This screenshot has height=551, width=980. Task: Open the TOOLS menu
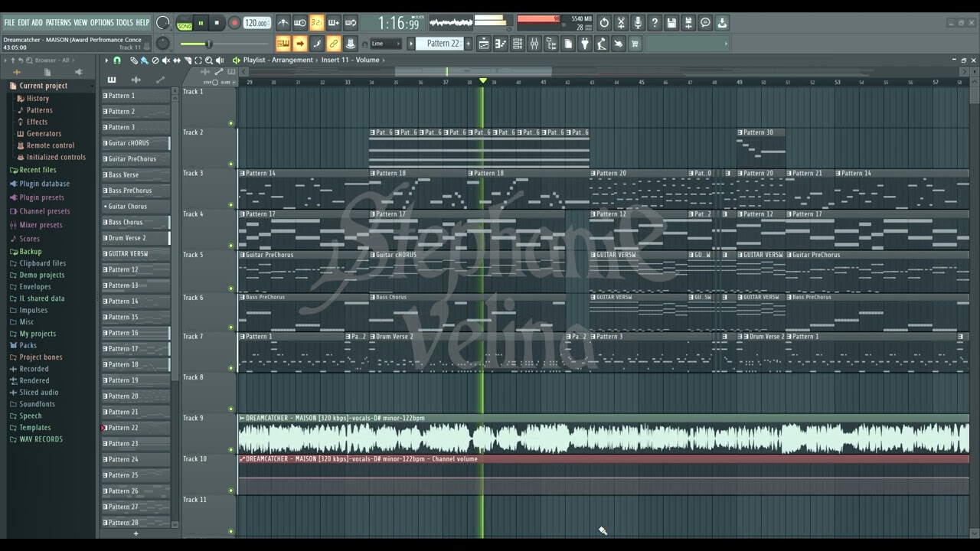click(x=124, y=23)
